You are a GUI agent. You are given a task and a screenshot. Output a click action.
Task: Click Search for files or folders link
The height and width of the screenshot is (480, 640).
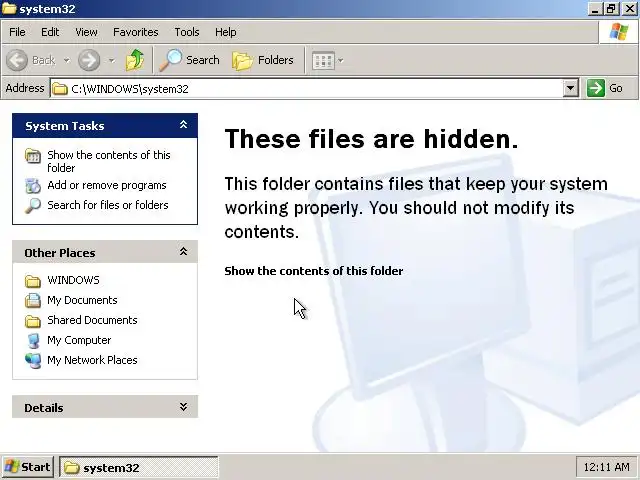click(x=108, y=205)
